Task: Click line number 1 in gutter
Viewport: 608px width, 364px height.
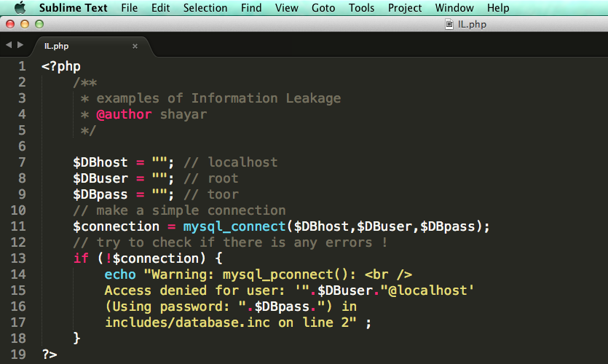Action: [x=22, y=66]
